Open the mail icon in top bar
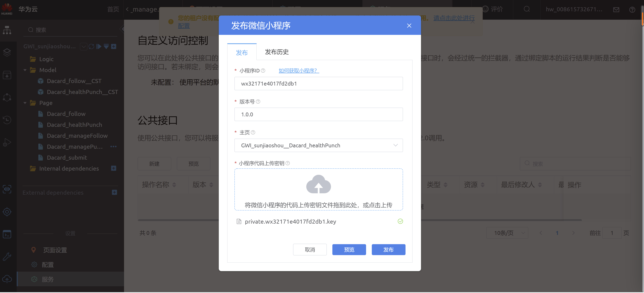The width and height of the screenshot is (644, 293). (616, 9)
